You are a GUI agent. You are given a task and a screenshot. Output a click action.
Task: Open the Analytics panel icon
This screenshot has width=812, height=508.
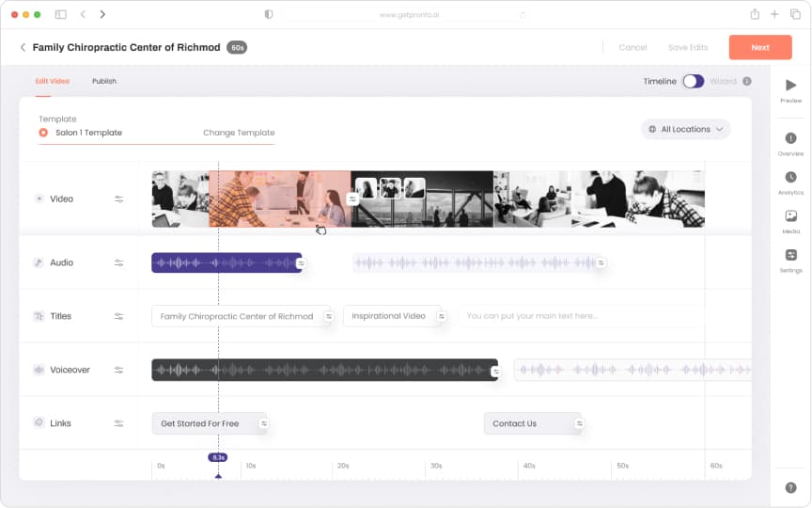(790, 177)
